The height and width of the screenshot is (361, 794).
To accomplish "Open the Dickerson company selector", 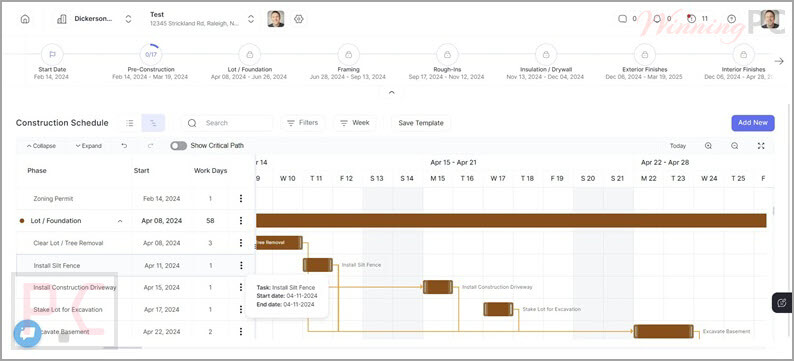I will pos(94,19).
